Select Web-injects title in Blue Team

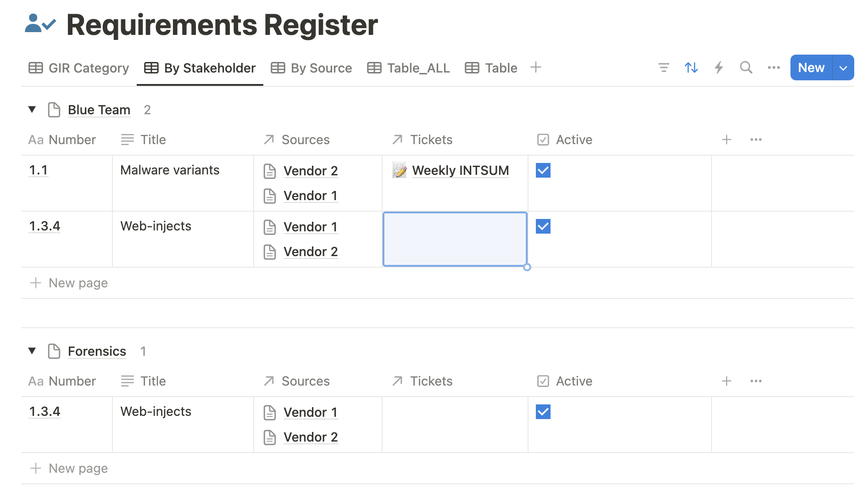pyautogui.click(x=183, y=239)
